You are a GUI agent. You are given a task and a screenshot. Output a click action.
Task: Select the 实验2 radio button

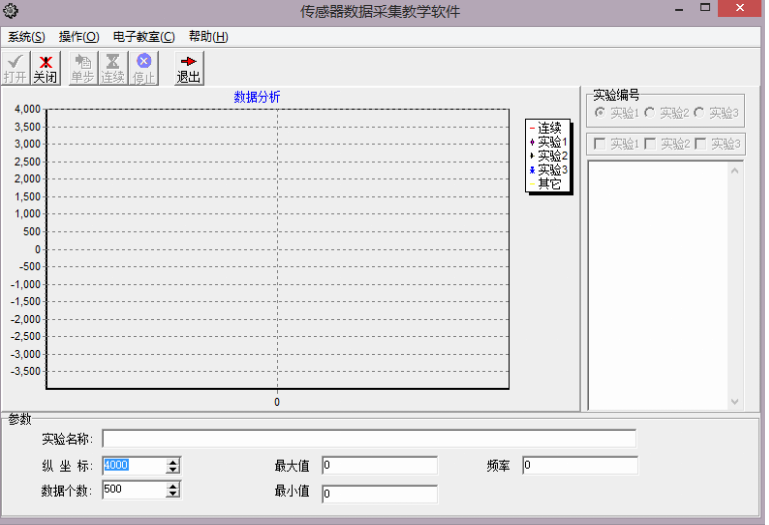pos(649,113)
